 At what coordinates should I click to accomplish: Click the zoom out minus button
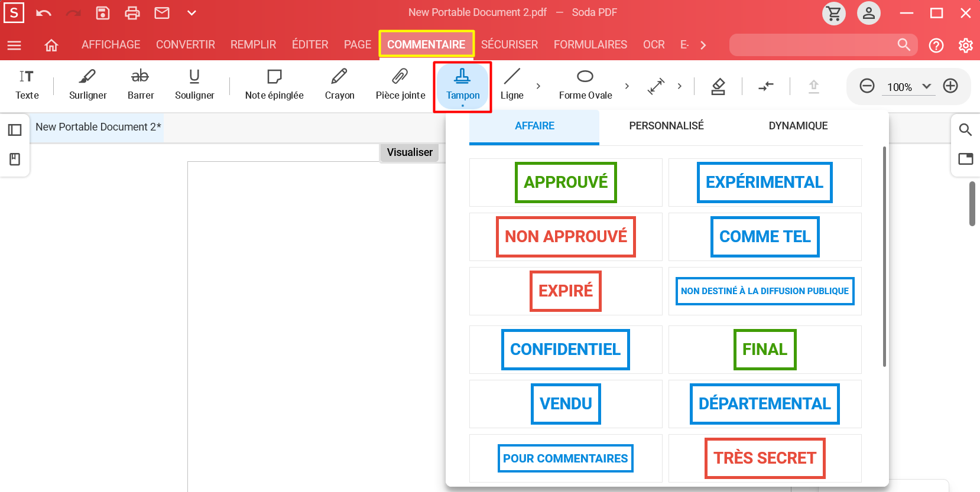[867, 86]
